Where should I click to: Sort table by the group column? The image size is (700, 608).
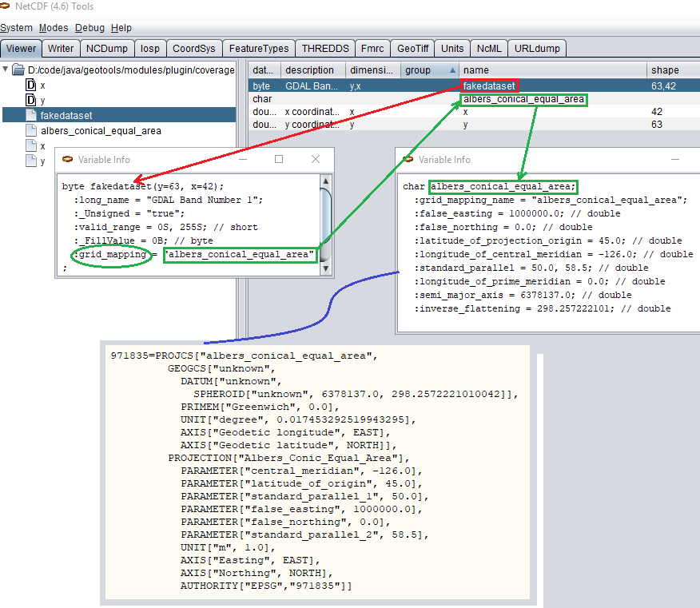point(430,70)
